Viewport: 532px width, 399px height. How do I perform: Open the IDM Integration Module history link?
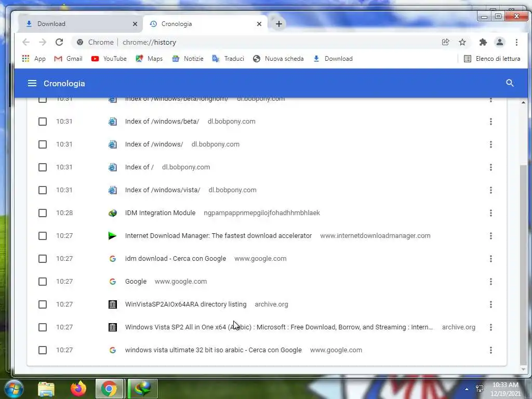160,212
